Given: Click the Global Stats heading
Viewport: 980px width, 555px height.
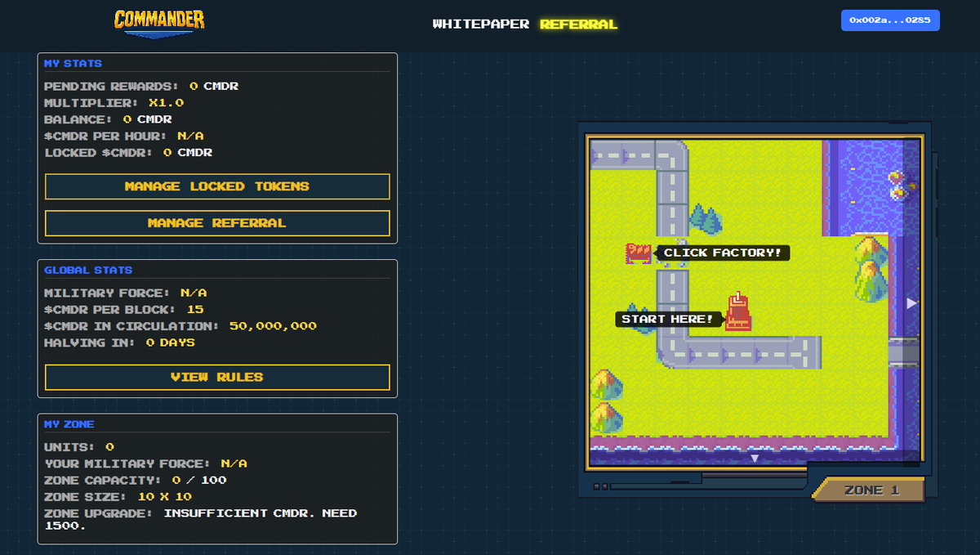Looking at the screenshot, I should (88, 271).
